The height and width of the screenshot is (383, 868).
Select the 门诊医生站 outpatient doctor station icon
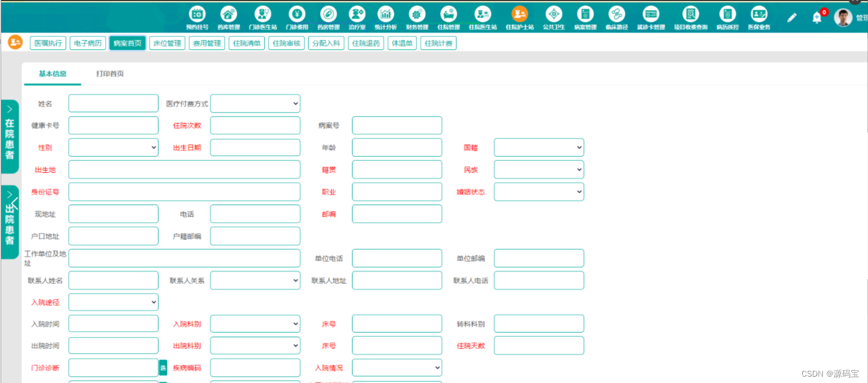(x=263, y=17)
